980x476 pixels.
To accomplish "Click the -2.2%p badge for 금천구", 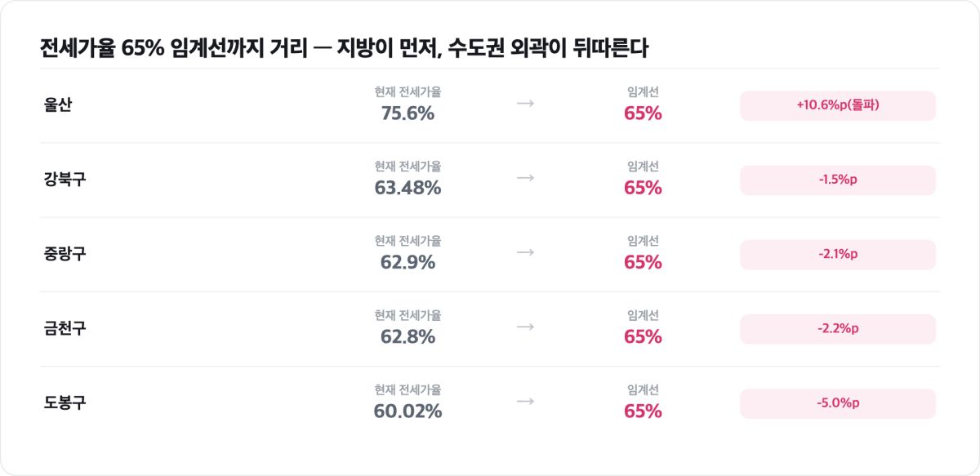I will coord(838,328).
